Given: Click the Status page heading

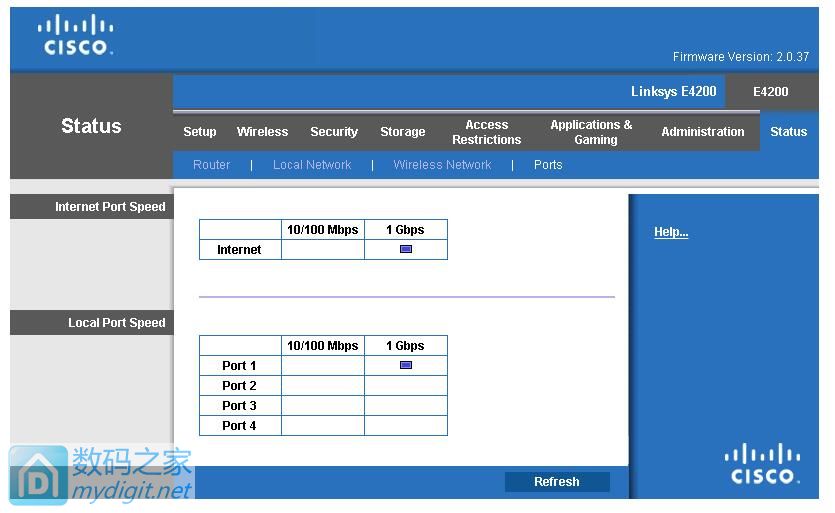Looking at the screenshot, I should [x=91, y=126].
